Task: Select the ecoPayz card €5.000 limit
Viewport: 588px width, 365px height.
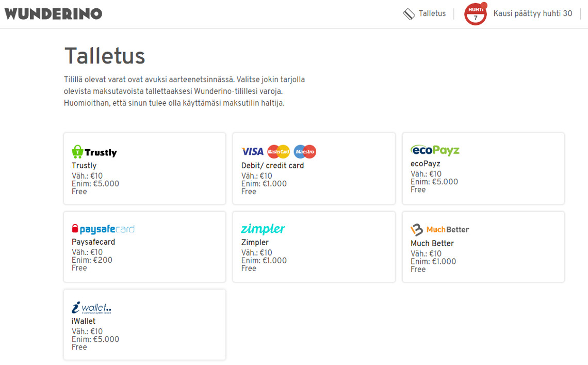Action: [434, 182]
